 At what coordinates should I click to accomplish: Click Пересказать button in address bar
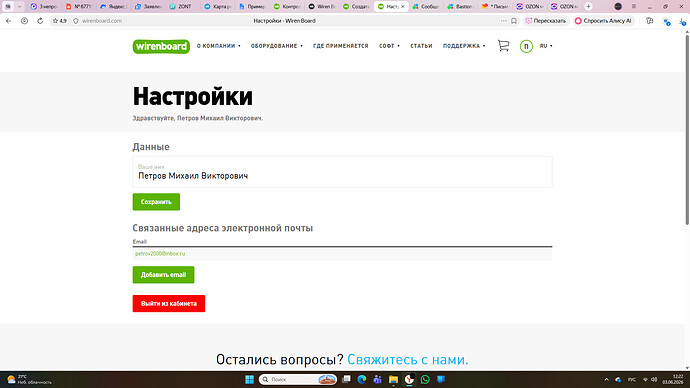(x=546, y=21)
